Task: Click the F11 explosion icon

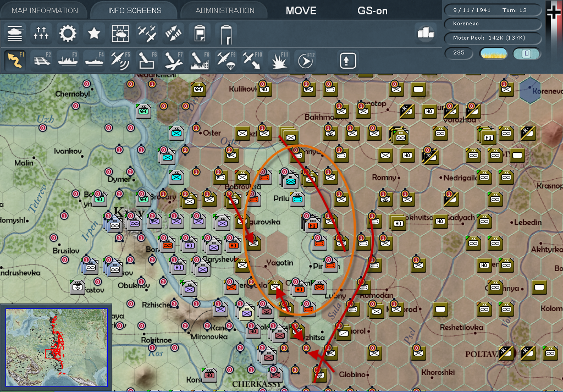Action: pos(279,60)
